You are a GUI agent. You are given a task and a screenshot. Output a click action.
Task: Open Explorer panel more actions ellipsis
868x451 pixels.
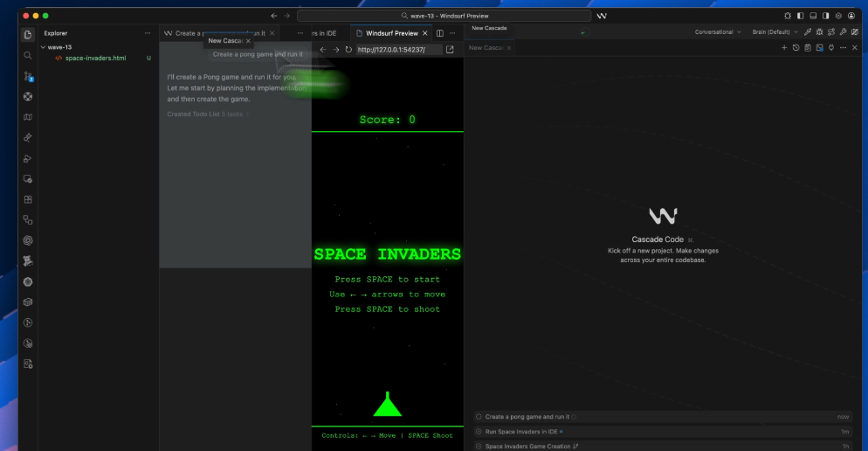tap(148, 33)
